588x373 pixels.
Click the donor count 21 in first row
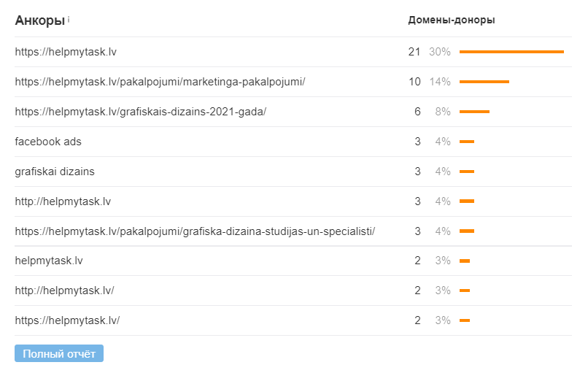pos(414,52)
